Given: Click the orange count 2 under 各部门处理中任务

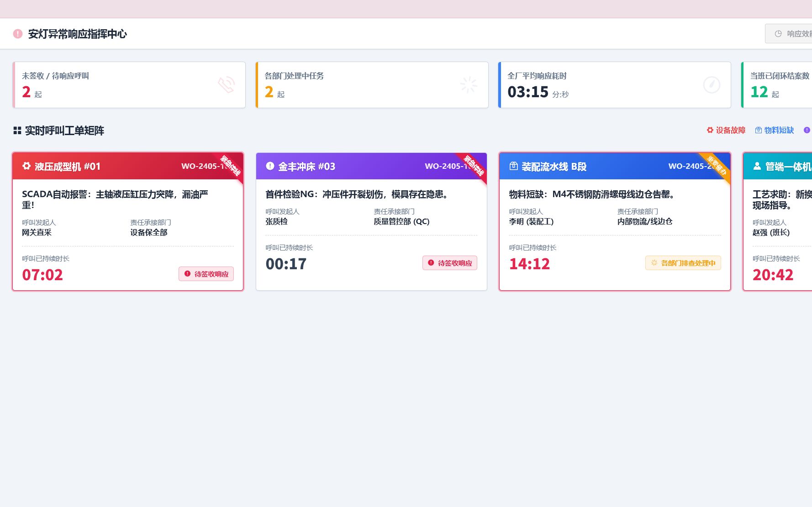Looking at the screenshot, I should tap(269, 92).
